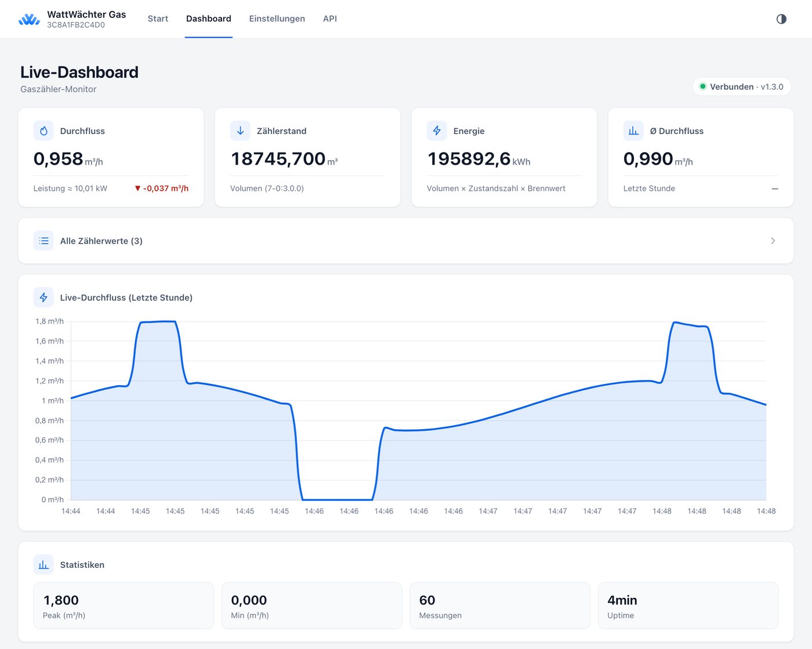
Task: Click the zero-flow segment of the chart line
Action: tap(338, 499)
